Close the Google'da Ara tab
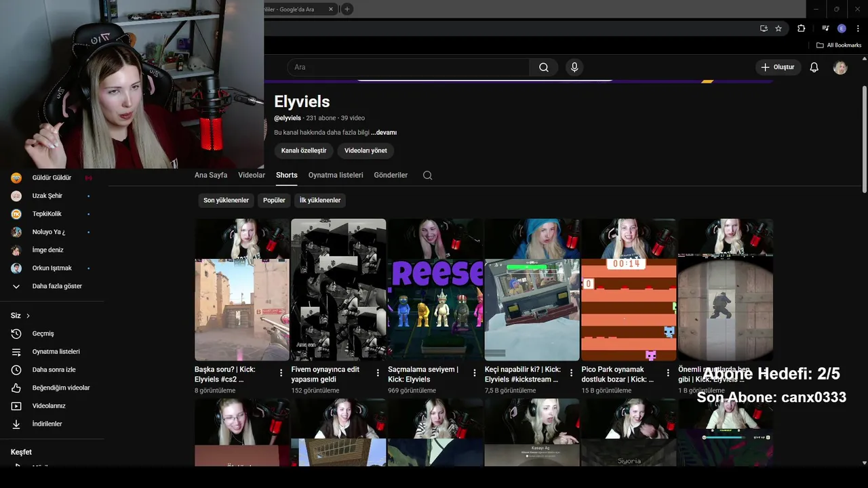The width and height of the screenshot is (868, 488). 331,9
